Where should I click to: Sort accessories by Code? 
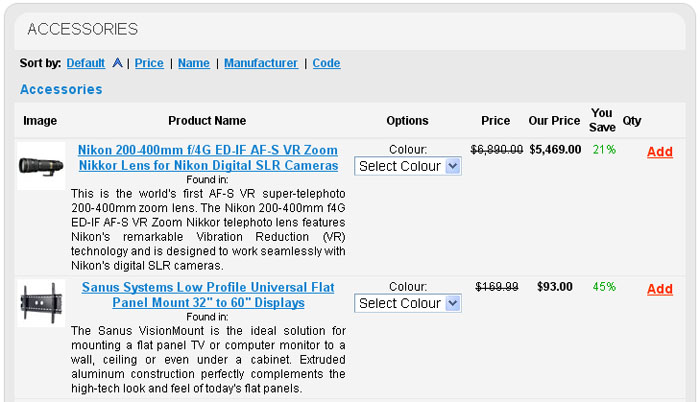pos(326,63)
